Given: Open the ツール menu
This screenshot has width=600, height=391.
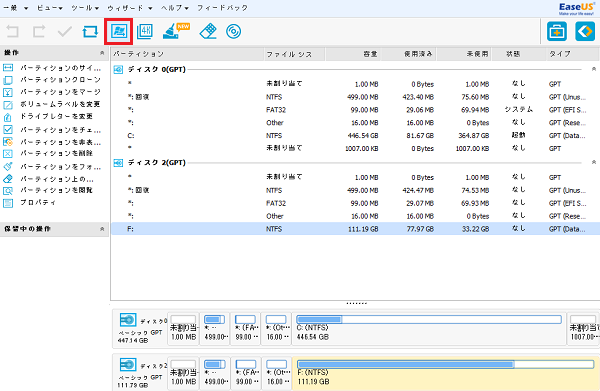Looking at the screenshot, I should (85, 8).
